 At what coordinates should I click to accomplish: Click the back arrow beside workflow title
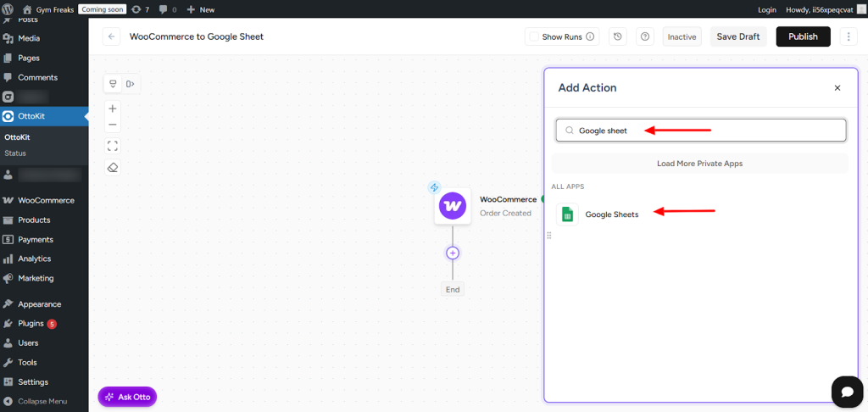pos(112,36)
